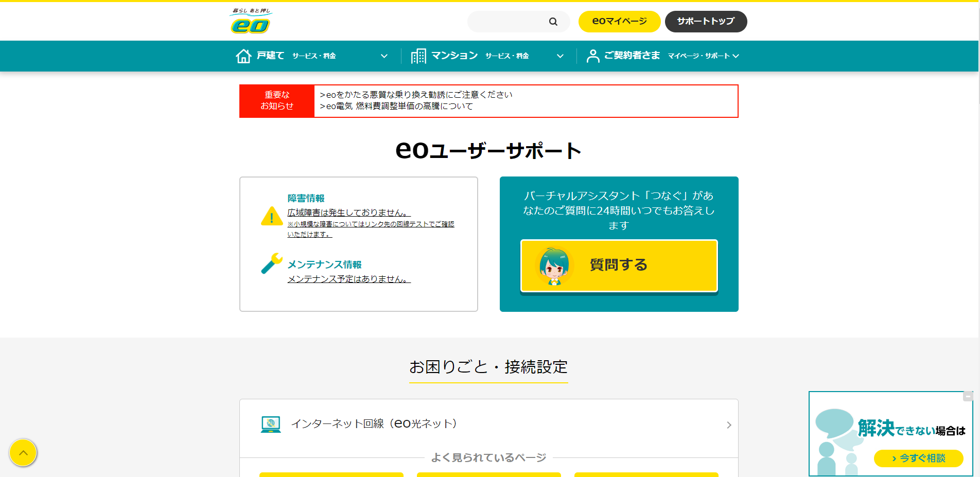Click the building icon for マンション
980x477 pixels.
coord(418,56)
